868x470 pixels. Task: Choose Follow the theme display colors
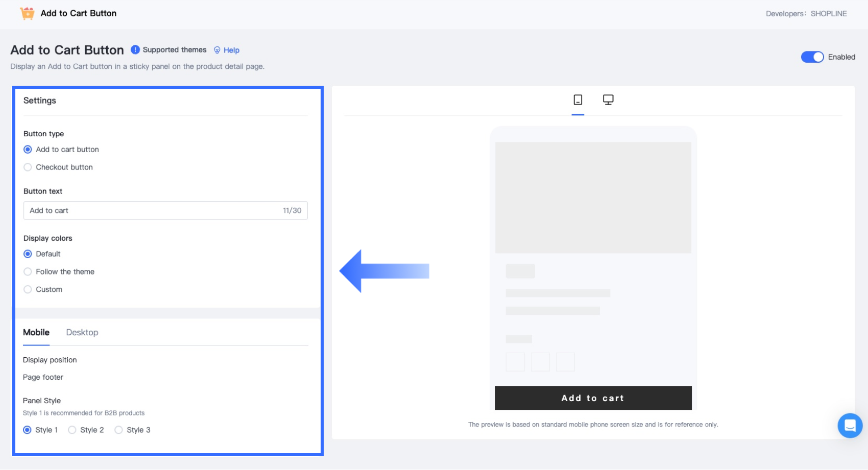pyautogui.click(x=28, y=272)
